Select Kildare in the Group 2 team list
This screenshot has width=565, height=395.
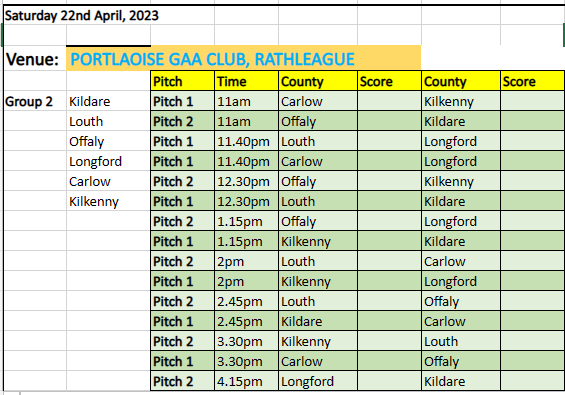point(108,101)
